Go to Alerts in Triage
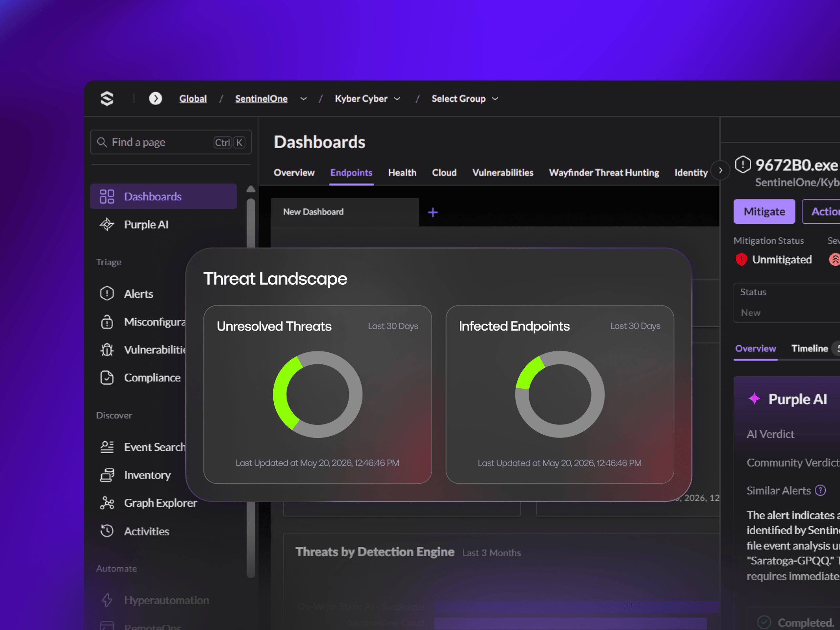This screenshot has height=630, width=840. tap(138, 294)
